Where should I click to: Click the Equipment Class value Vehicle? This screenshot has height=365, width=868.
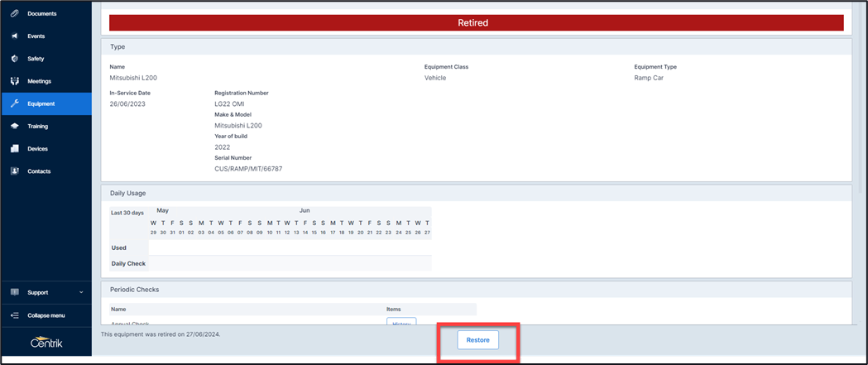(x=435, y=78)
